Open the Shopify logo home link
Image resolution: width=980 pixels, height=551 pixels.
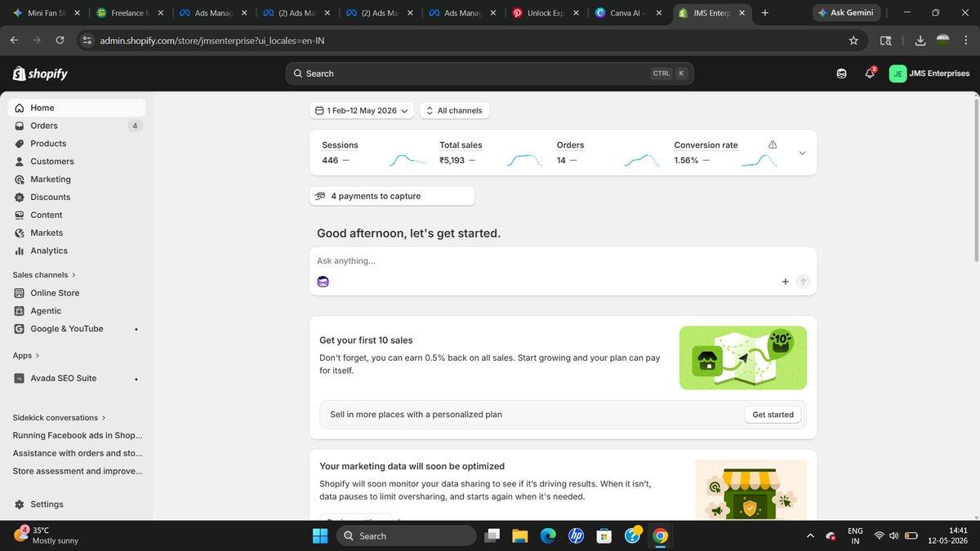(x=40, y=73)
